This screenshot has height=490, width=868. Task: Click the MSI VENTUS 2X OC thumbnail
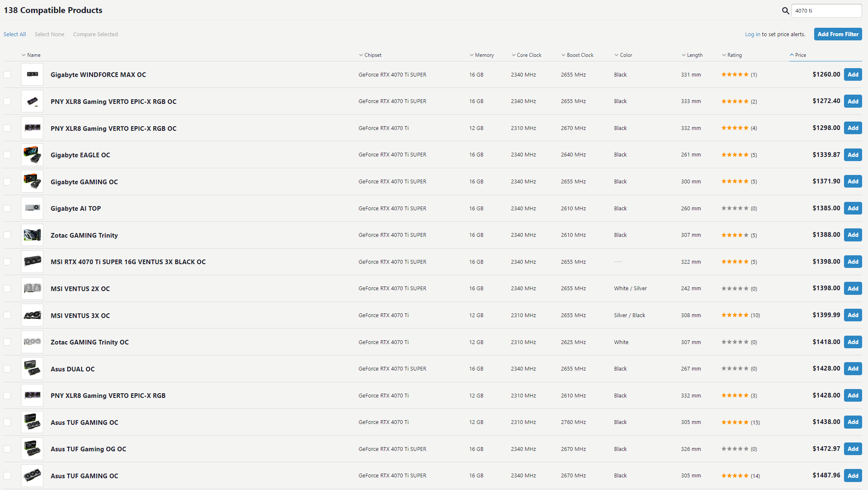click(32, 289)
